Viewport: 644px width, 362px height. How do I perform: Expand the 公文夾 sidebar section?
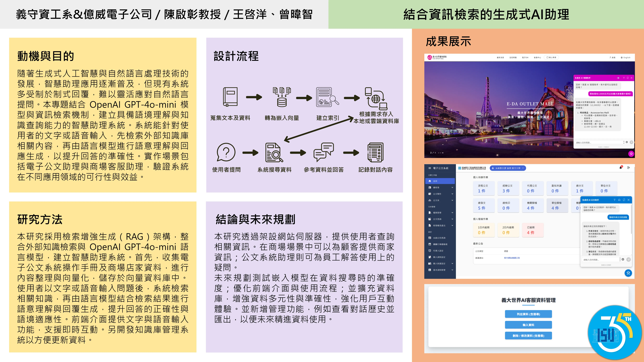[440, 200]
